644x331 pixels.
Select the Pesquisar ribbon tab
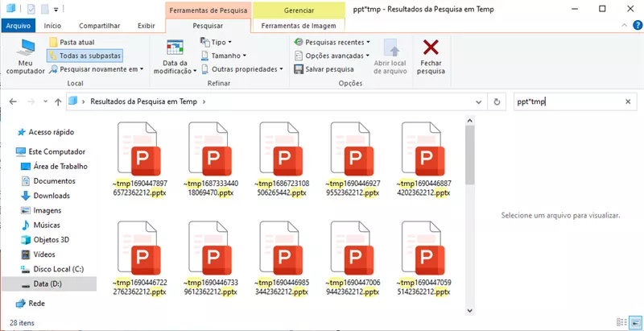tap(208, 26)
